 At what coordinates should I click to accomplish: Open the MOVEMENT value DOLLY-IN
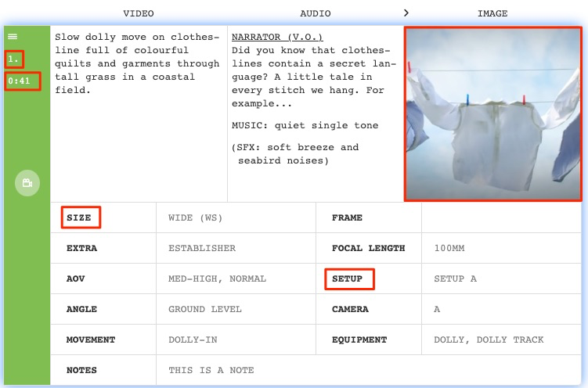click(193, 339)
